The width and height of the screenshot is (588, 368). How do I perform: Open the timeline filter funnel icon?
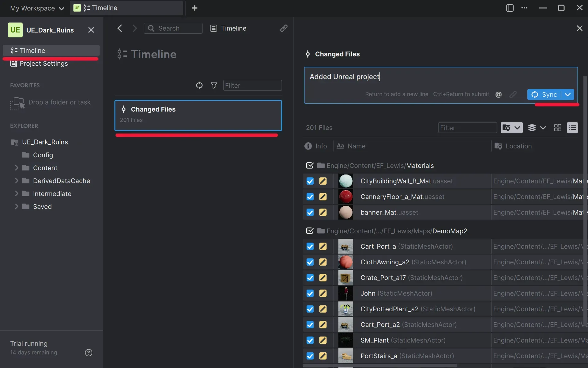coord(214,85)
